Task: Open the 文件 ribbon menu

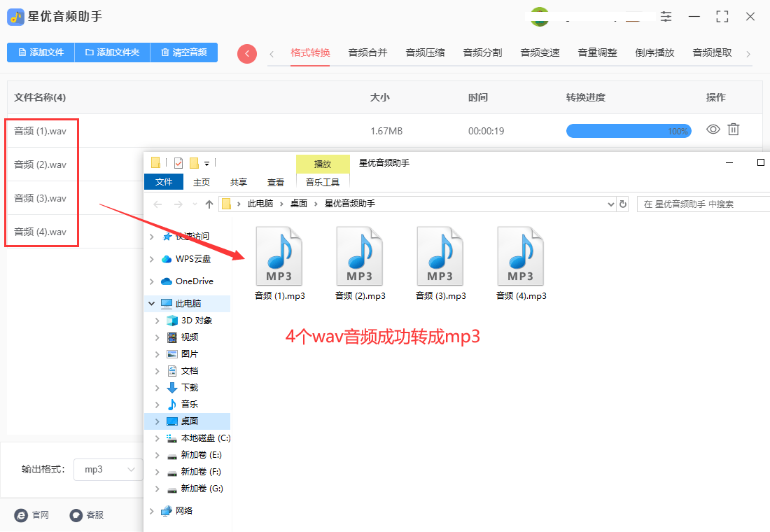Action: [x=164, y=182]
